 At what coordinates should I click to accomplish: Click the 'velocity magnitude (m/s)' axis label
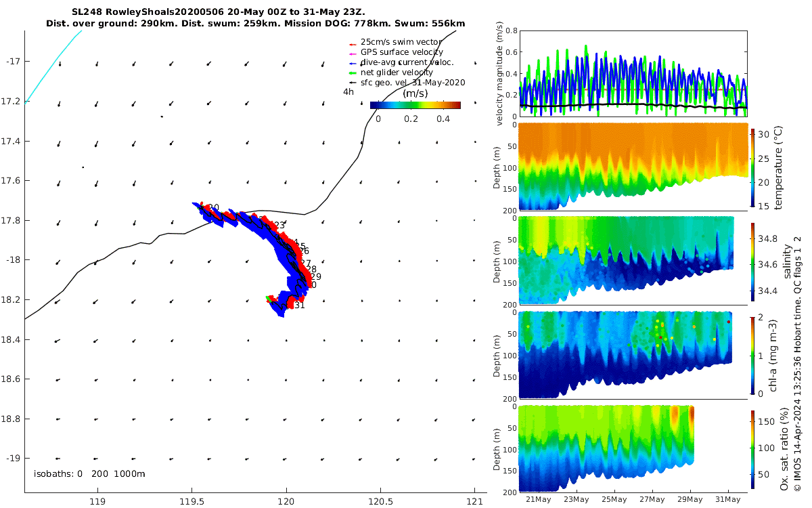coord(500,73)
